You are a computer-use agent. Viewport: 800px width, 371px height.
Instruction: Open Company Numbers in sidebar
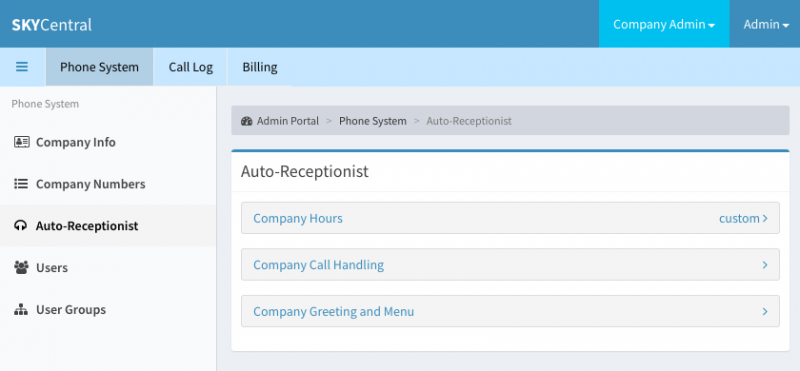point(108,184)
